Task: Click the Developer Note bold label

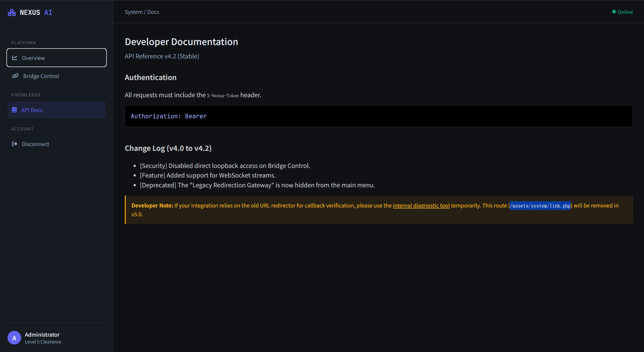Action: click(152, 205)
